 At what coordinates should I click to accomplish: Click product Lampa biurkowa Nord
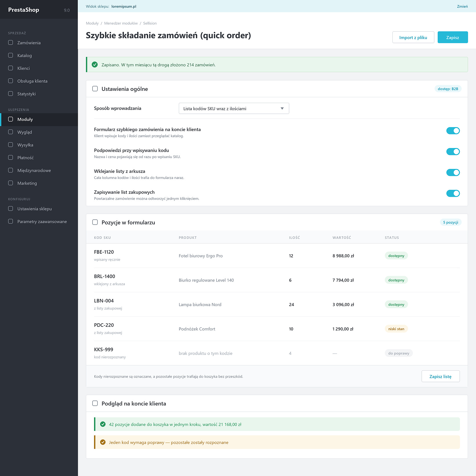click(x=200, y=304)
